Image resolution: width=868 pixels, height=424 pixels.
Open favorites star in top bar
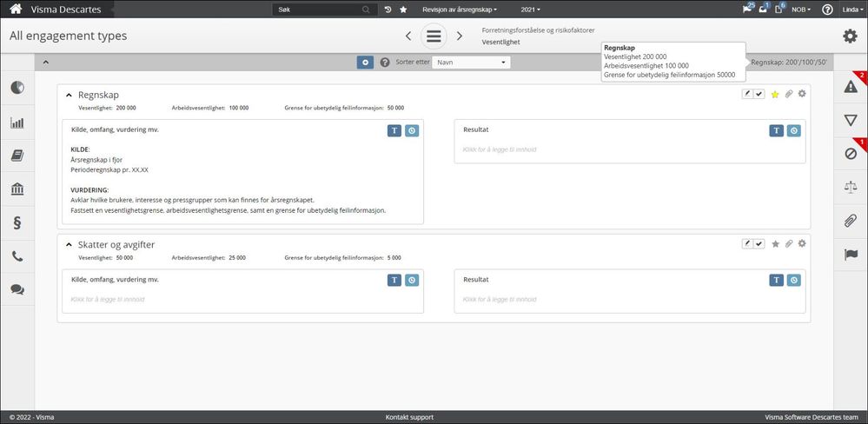[403, 10]
